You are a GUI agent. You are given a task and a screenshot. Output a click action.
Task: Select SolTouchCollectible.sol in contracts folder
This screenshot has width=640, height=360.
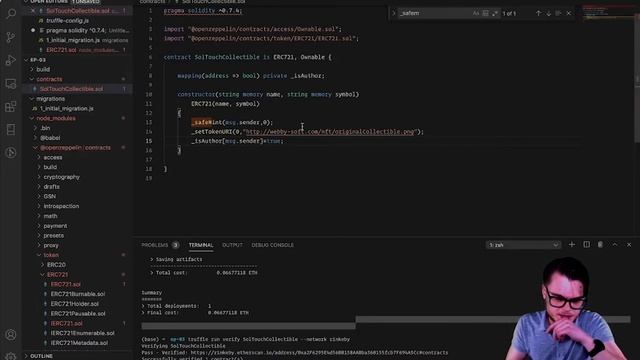pos(71,89)
